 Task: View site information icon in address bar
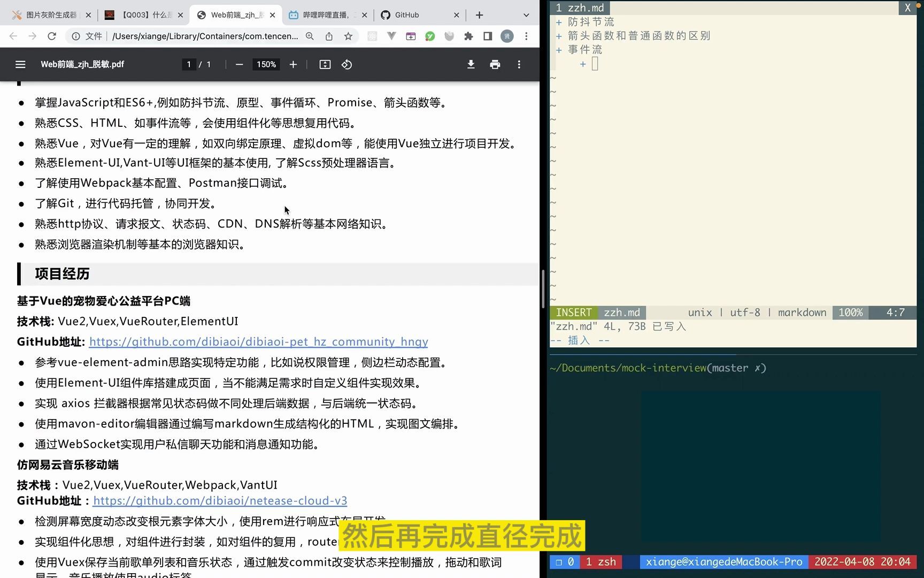tap(76, 36)
